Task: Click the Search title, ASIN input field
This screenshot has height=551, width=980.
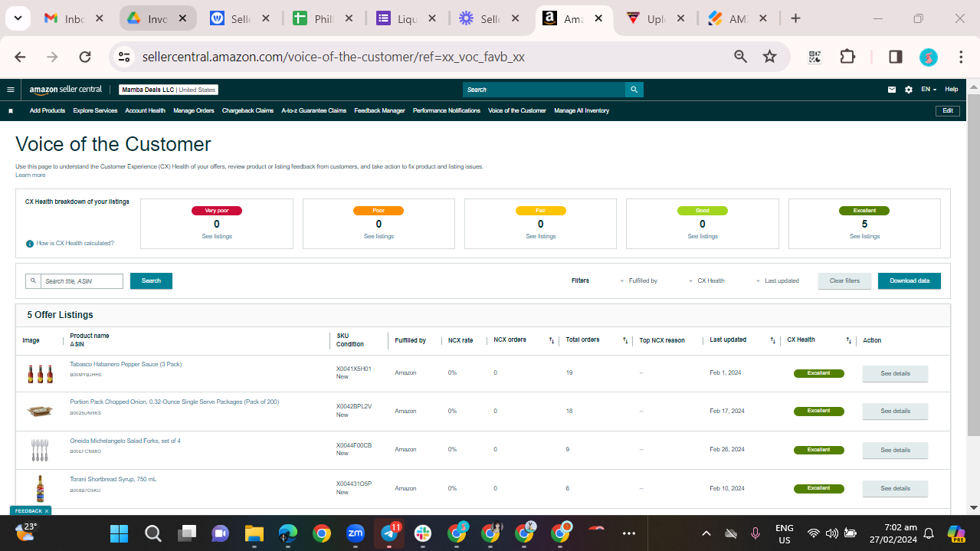Action: coord(81,281)
